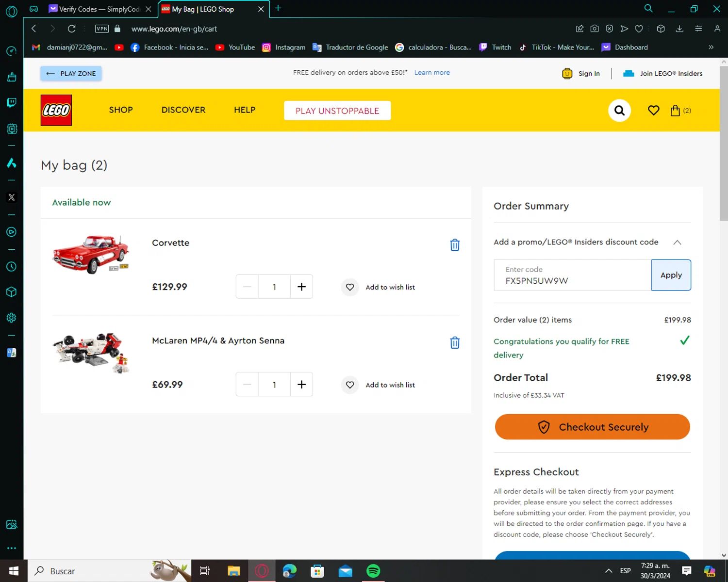This screenshot has height=582, width=728.
Task: Open Opera sidebar extensions cube icon
Action: pyautogui.click(x=12, y=292)
